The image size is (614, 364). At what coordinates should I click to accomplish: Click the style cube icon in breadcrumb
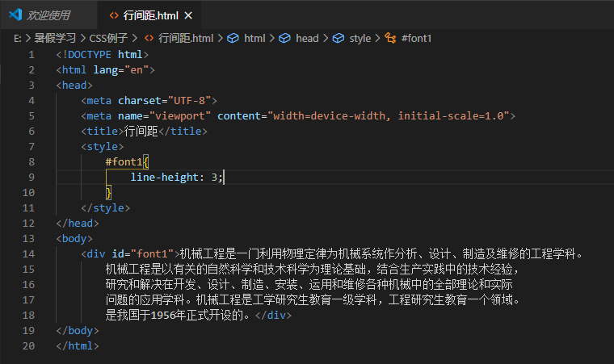point(339,39)
